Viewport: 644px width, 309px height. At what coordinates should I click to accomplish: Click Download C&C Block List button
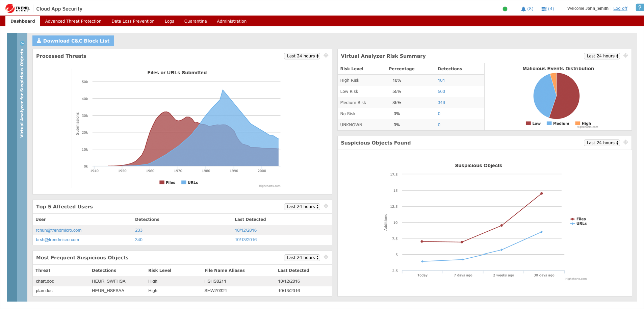(73, 41)
